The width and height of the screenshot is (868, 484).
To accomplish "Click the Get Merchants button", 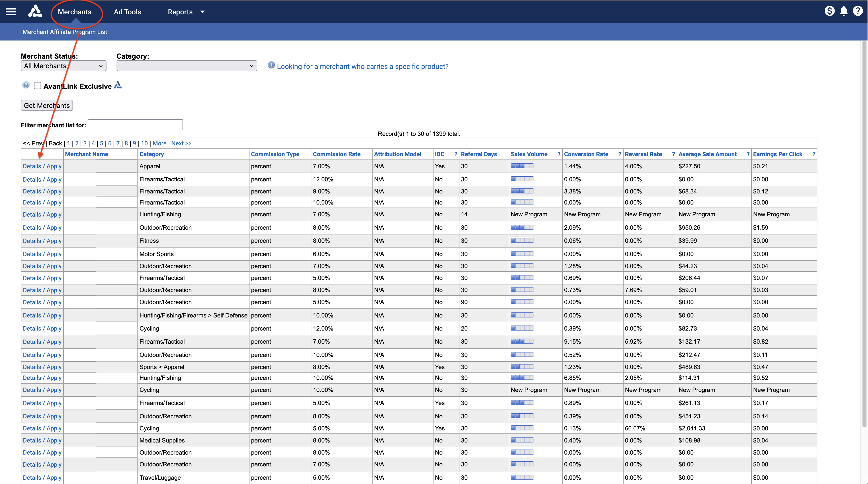I will coord(47,105).
